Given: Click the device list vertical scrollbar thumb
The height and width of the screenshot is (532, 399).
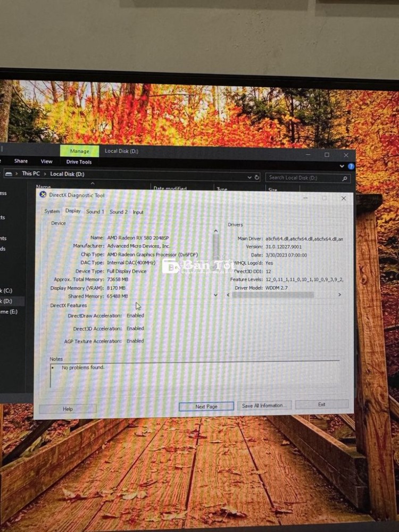Looking at the screenshot, I should tap(215, 246).
